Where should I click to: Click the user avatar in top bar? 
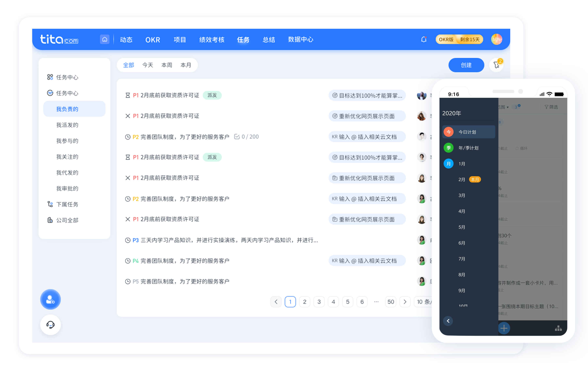click(496, 39)
